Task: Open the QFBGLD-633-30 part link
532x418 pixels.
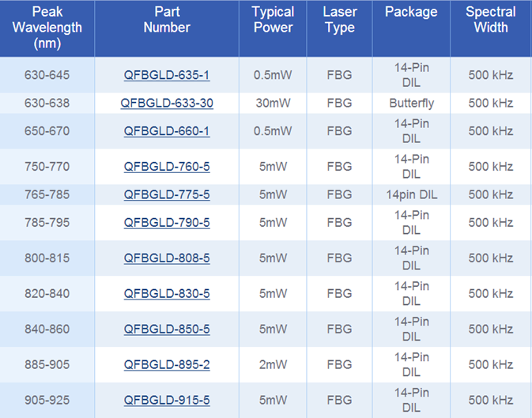Action: tap(167, 104)
